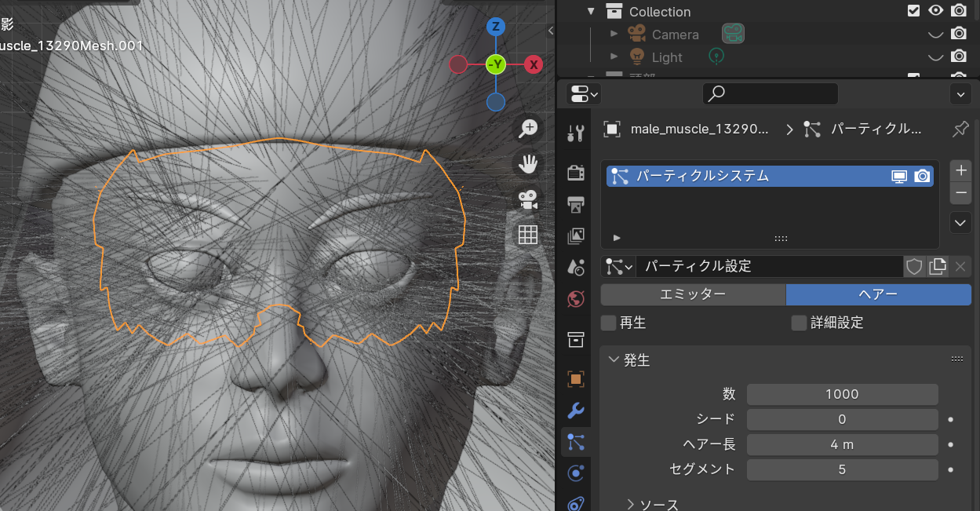
Task: Click the zoom magnifier icon in viewport
Action: point(528,129)
